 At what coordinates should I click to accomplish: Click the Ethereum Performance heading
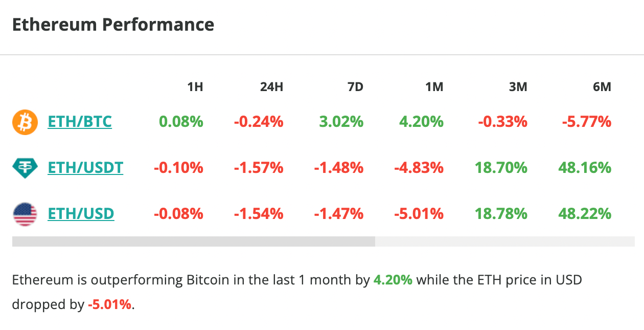pos(113,25)
